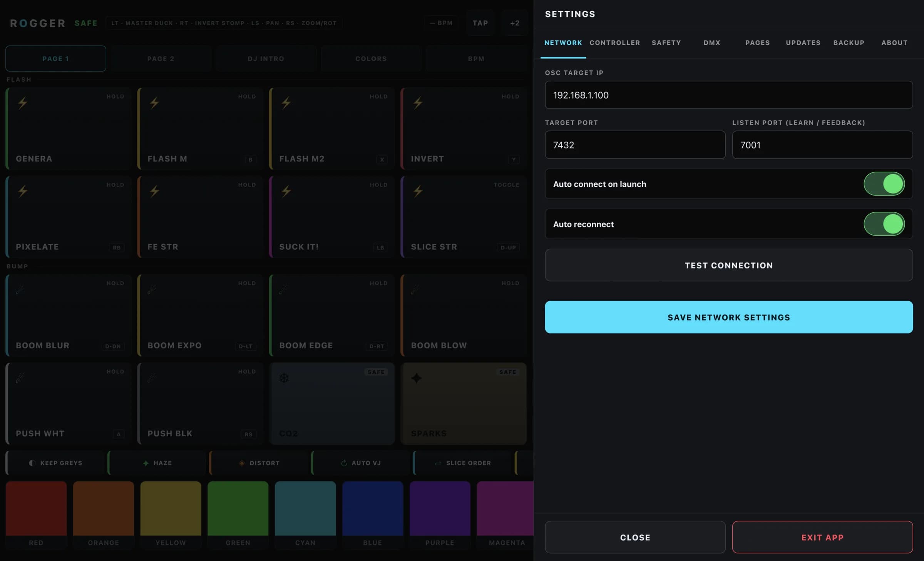Save the network settings

pyautogui.click(x=728, y=317)
